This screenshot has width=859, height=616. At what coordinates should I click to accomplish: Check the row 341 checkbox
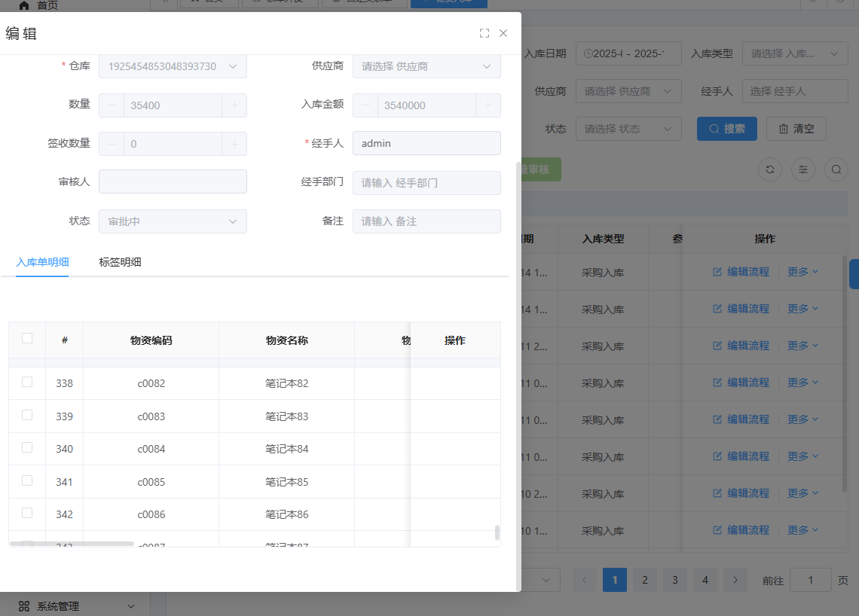pyautogui.click(x=27, y=480)
